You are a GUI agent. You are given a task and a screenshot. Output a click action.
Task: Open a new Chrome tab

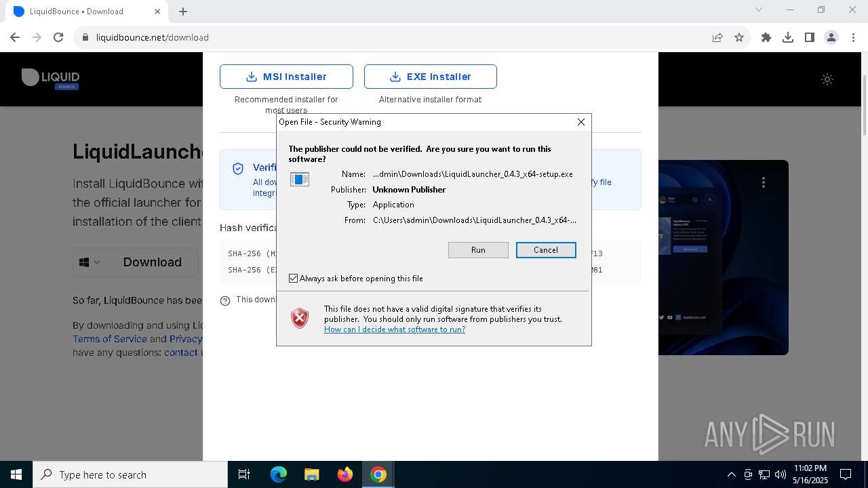[183, 12]
